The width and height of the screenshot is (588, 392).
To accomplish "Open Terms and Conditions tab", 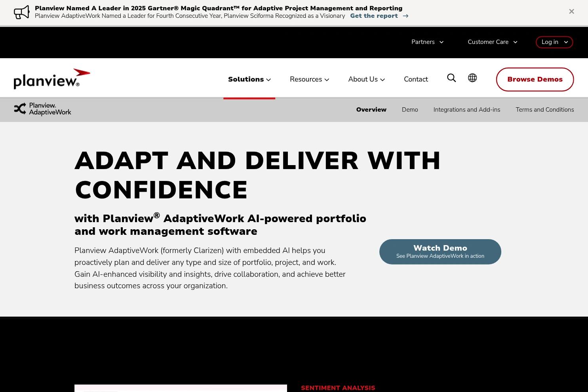I will click(x=545, y=110).
